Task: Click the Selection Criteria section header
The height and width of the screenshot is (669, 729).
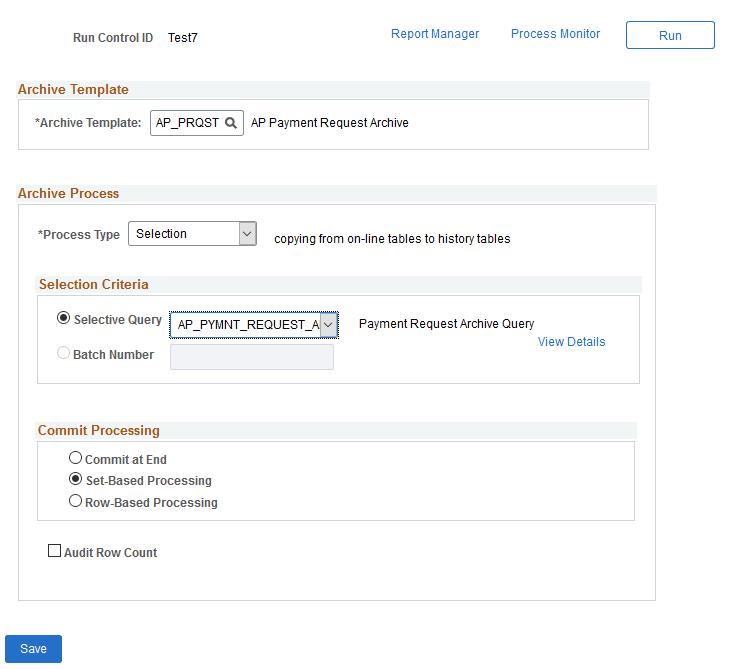Action: [94, 285]
